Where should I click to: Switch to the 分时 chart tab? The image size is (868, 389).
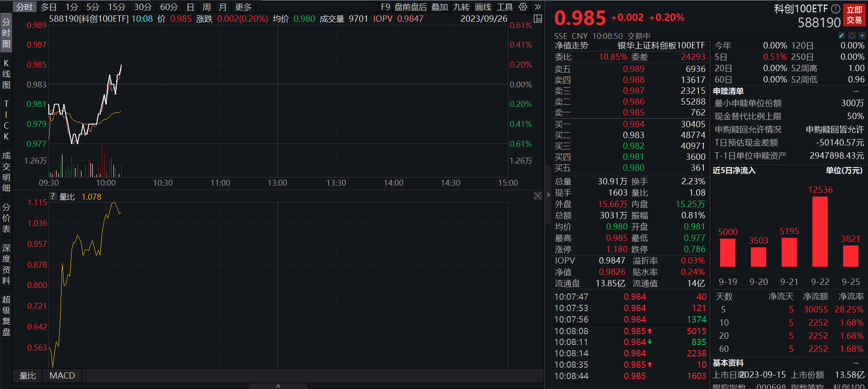coord(24,7)
